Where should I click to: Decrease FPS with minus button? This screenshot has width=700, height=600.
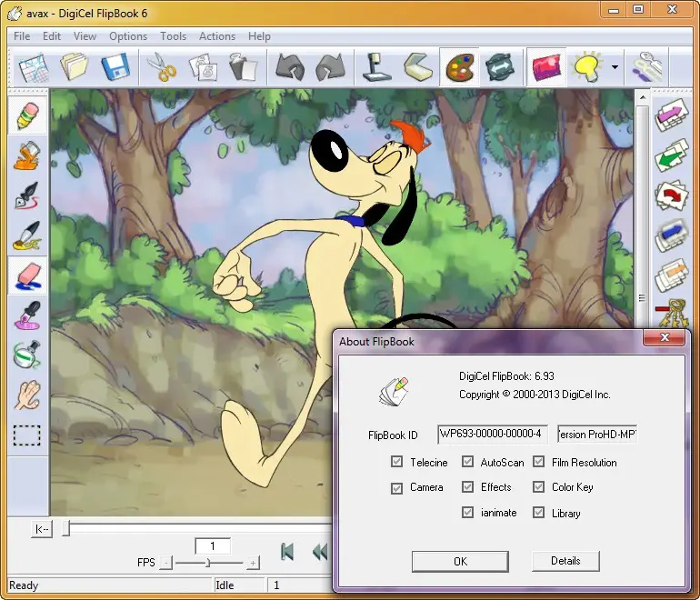pyautogui.click(x=165, y=563)
